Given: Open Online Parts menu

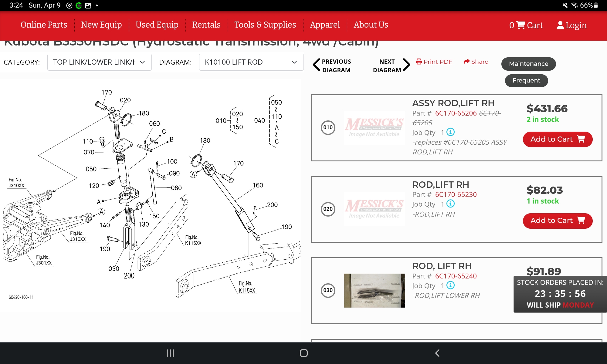Looking at the screenshot, I should [x=44, y=25].
